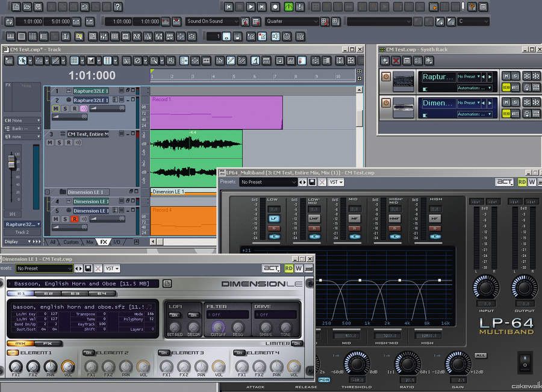The height and width of the screenshot is (392, 542).
Task: Switch to FX page in Dimension LE
Action: point(48,344)
